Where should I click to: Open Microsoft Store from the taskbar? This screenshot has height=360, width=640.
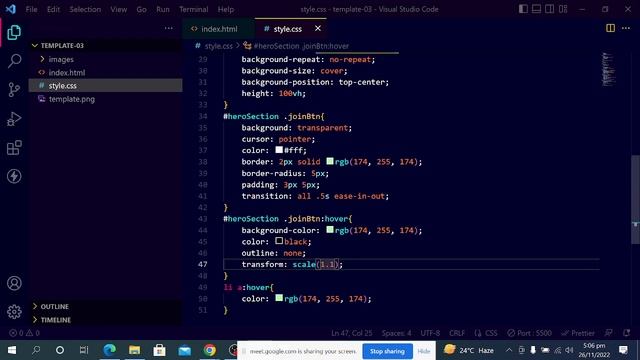click(x=159, y=350)
